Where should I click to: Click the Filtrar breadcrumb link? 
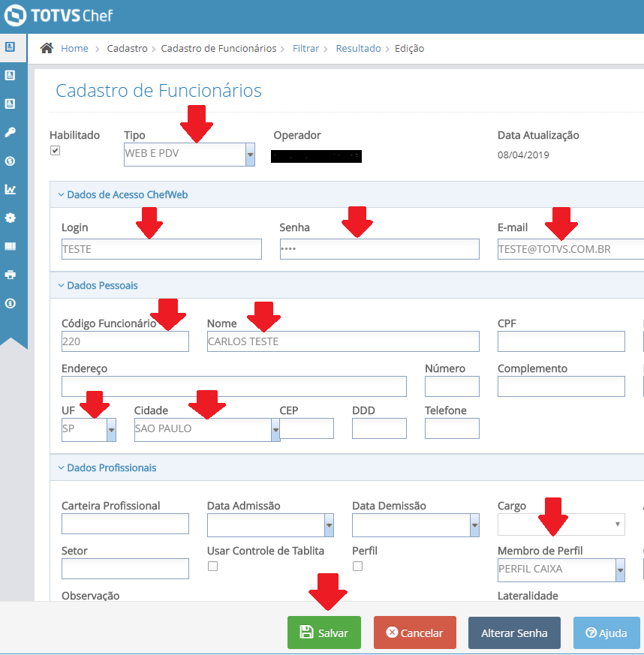305,49
